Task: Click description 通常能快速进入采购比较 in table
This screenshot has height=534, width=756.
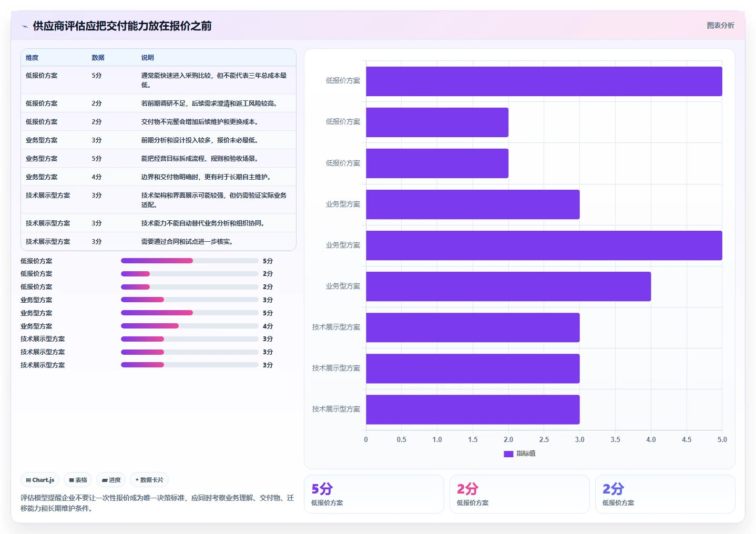Action: 214,80
